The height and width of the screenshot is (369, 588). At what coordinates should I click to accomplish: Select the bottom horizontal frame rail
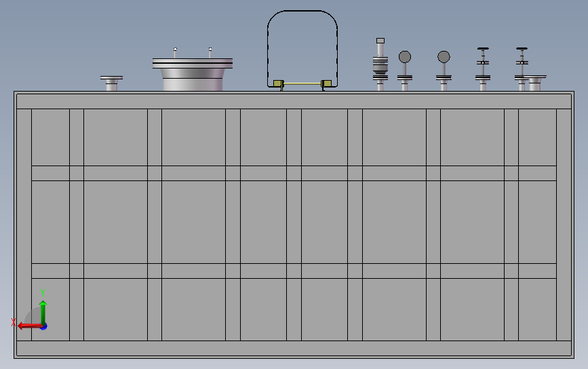[x=294, y=349]
